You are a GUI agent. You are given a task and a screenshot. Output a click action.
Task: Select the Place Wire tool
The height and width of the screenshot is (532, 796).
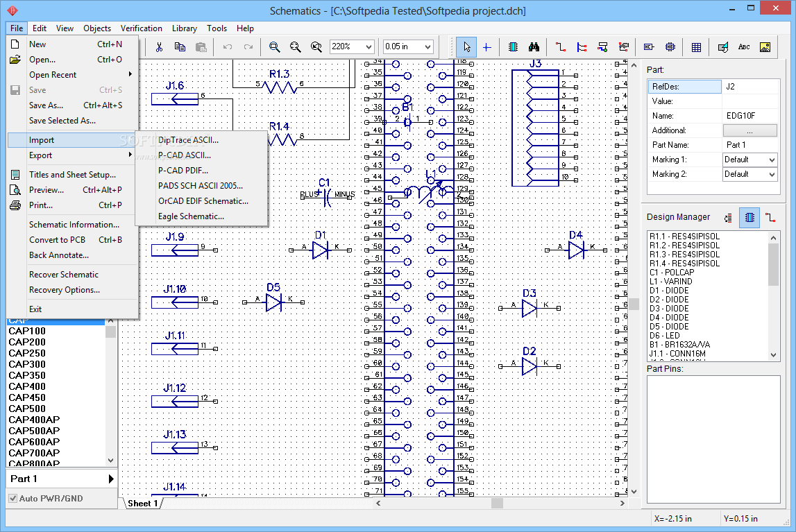click(x=561, y=47)
